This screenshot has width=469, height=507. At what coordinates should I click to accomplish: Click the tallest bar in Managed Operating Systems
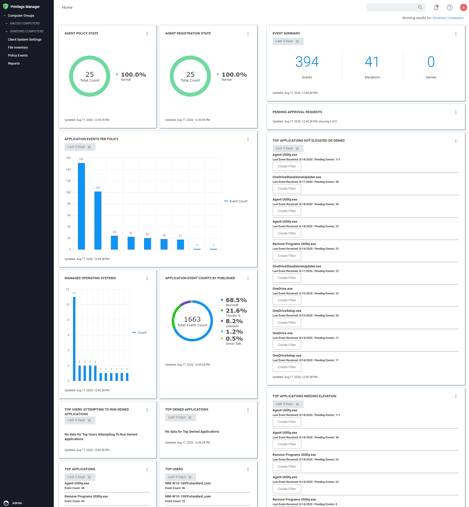(x=74, y=339)
